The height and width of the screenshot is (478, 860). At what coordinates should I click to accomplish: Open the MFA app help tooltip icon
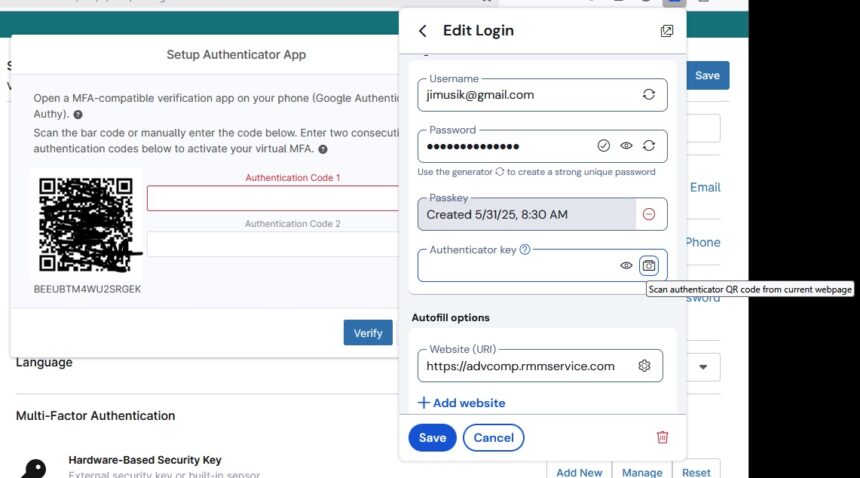tap(78, 115)
